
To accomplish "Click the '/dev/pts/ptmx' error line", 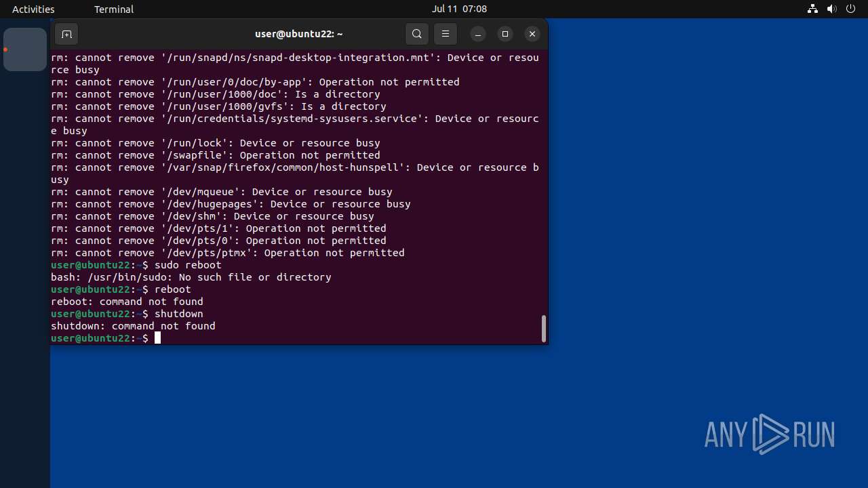I will 228,253.
